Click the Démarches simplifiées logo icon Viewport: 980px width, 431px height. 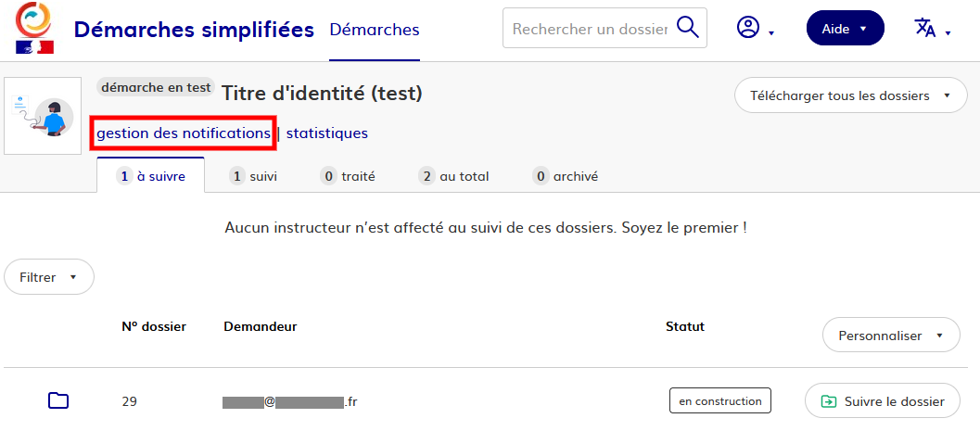point(34,28)
